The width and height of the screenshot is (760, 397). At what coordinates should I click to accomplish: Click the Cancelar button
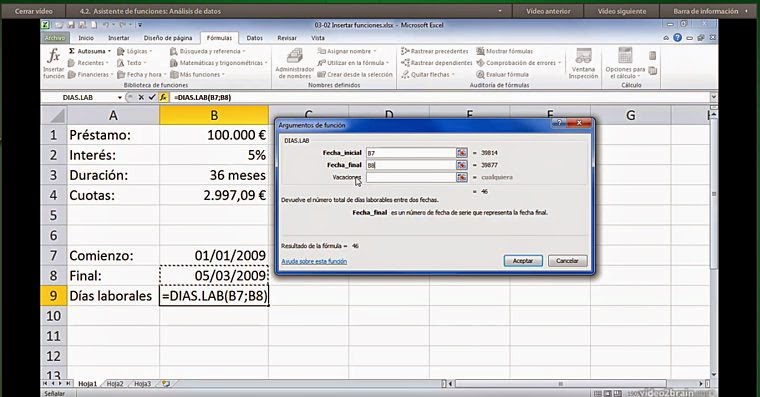click(567, 261)
